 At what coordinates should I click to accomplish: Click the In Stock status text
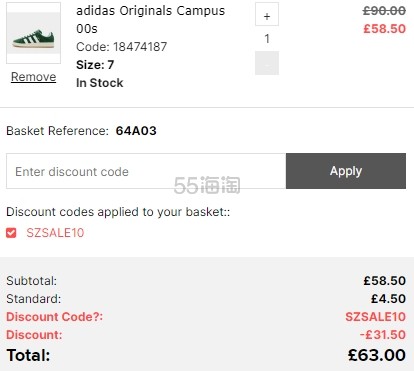point(100,83)
